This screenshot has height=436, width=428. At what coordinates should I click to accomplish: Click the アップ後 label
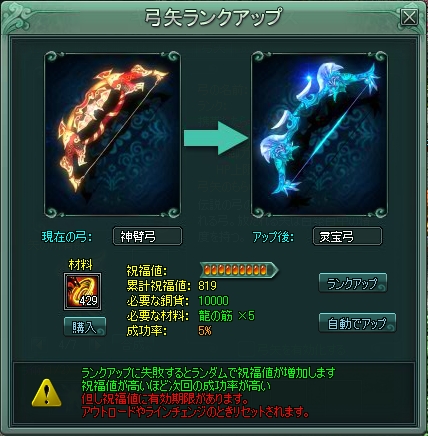[273, 237]
